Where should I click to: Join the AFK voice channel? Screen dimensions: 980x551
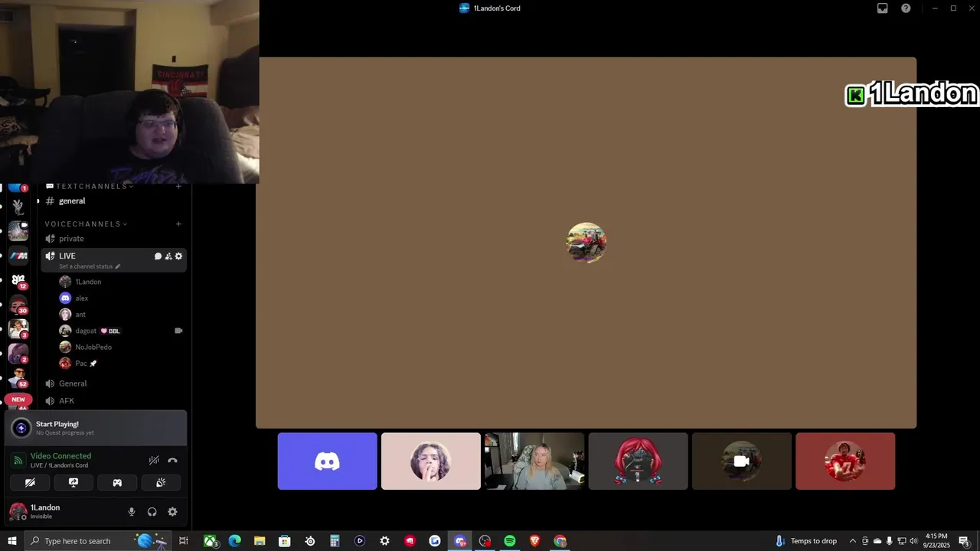coord(113,401)
